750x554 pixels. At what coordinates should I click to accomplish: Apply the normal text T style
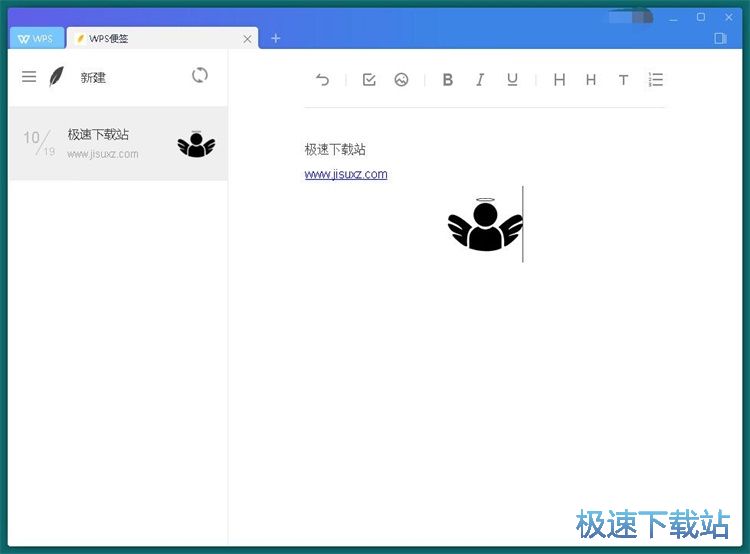click(x=623, y=80)
